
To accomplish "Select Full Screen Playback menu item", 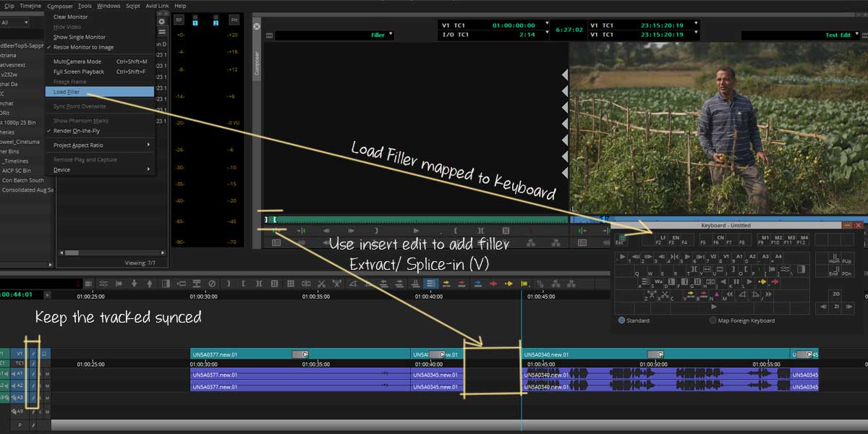I will [100, 72].
